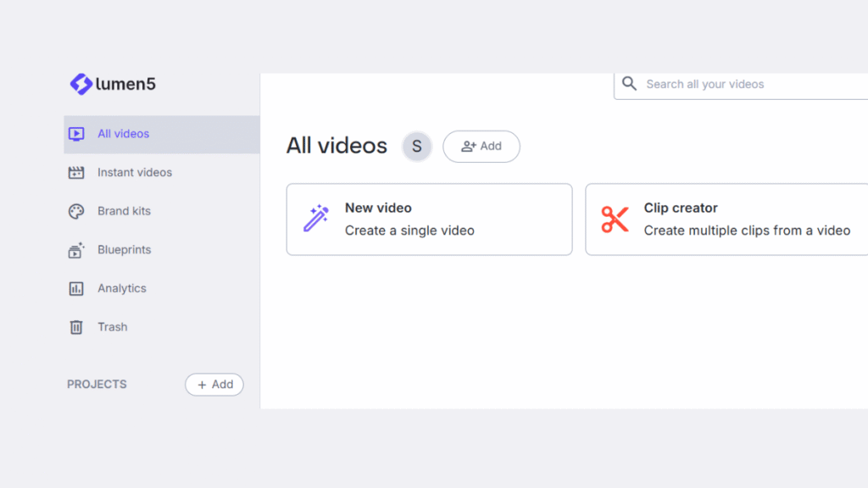Select the All videos play icon
Screen dimensions: 868x488
[76, 133]
